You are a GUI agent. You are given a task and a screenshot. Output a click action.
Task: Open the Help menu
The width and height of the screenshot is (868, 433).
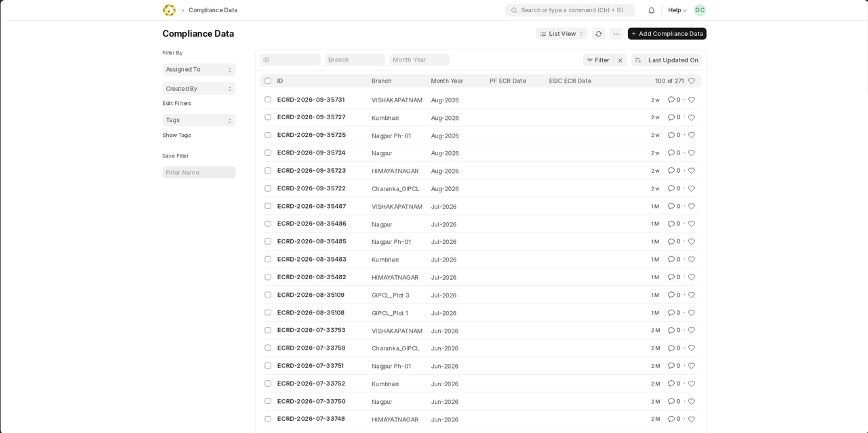tap(677, 10)
